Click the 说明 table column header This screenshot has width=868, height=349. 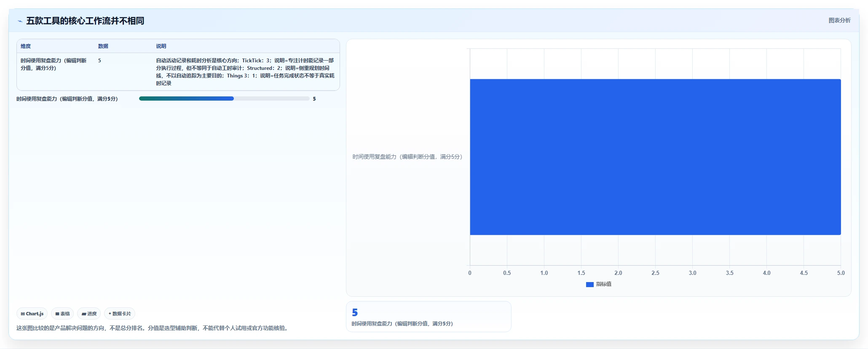coord(161,46)
